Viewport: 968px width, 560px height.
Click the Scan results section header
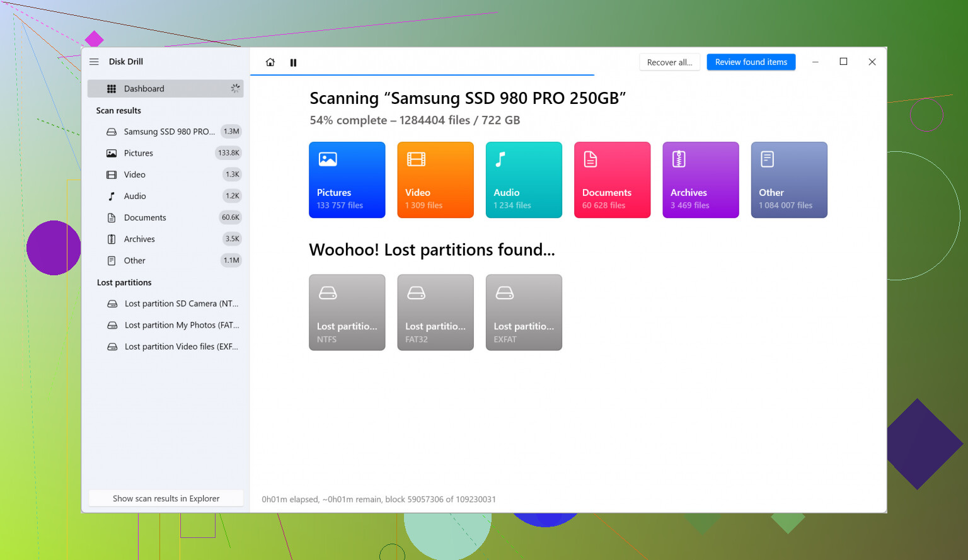118,110
